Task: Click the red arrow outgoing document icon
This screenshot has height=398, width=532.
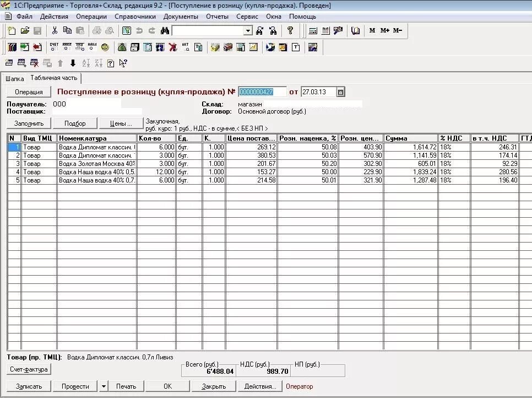Action: click(37, 47)
